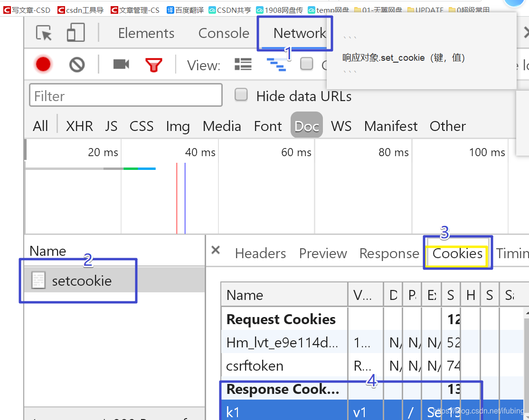Screen dimensions: 529x420
Task: Toggle the capture screenshots camera icon
Action: (x=121, y=64)
